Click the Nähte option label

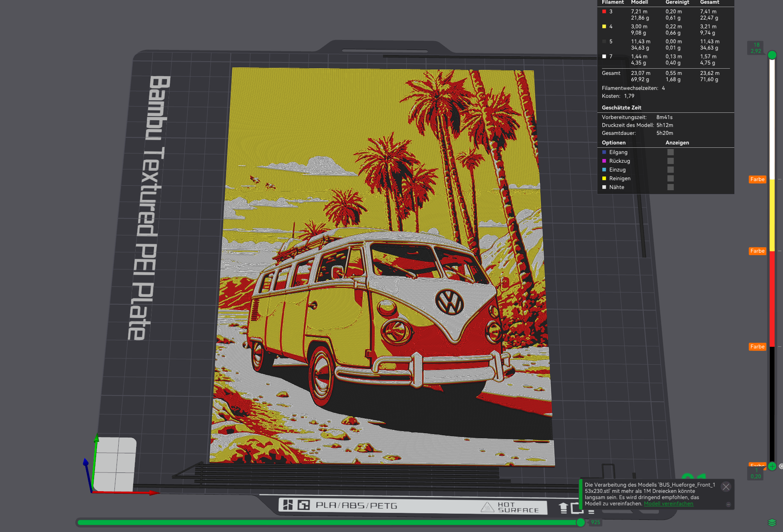[616, 187]
